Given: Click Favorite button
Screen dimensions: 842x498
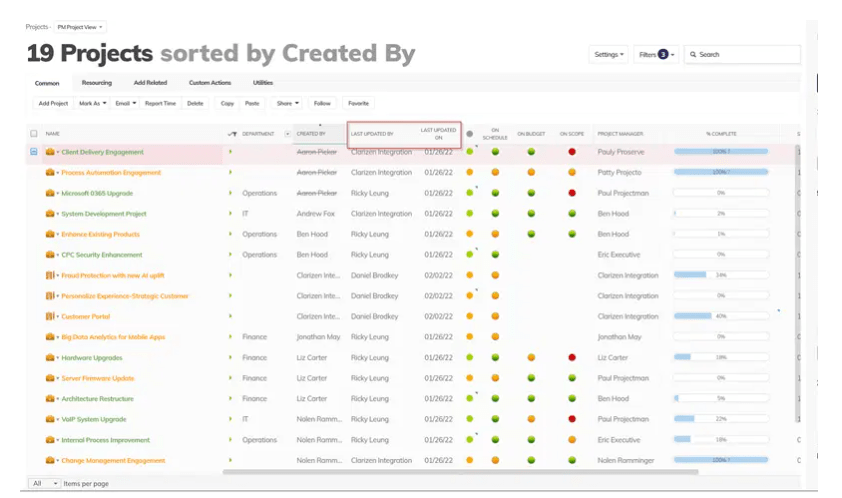Looking at the screenshot, I should [x=358, y=103].
